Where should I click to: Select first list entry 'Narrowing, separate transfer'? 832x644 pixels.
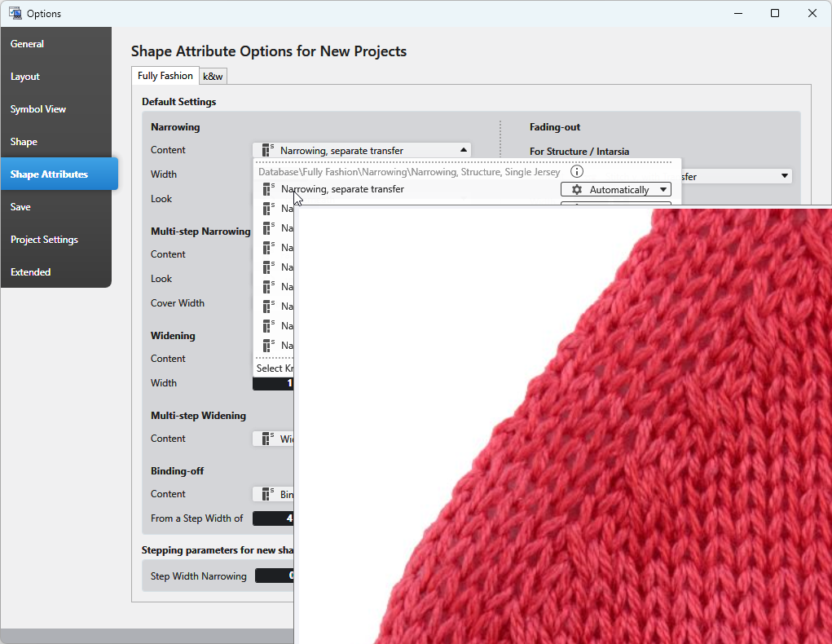pos(342,189)
